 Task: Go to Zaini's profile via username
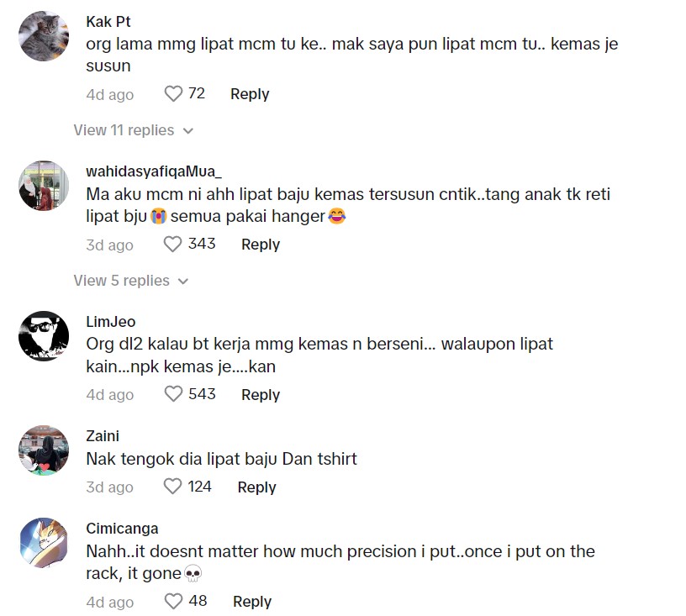103,436
